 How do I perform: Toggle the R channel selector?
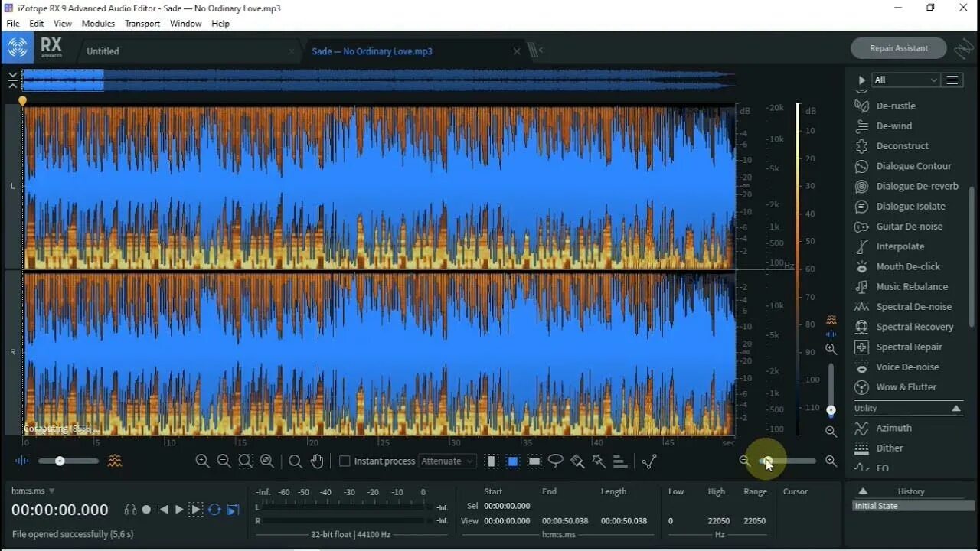[x=12, y=352]
